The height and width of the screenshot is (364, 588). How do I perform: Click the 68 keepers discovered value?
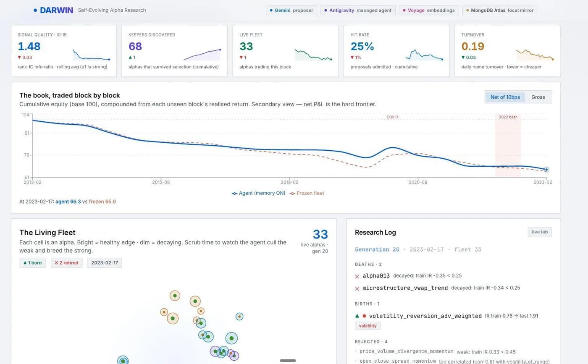[x=135, y=46]
